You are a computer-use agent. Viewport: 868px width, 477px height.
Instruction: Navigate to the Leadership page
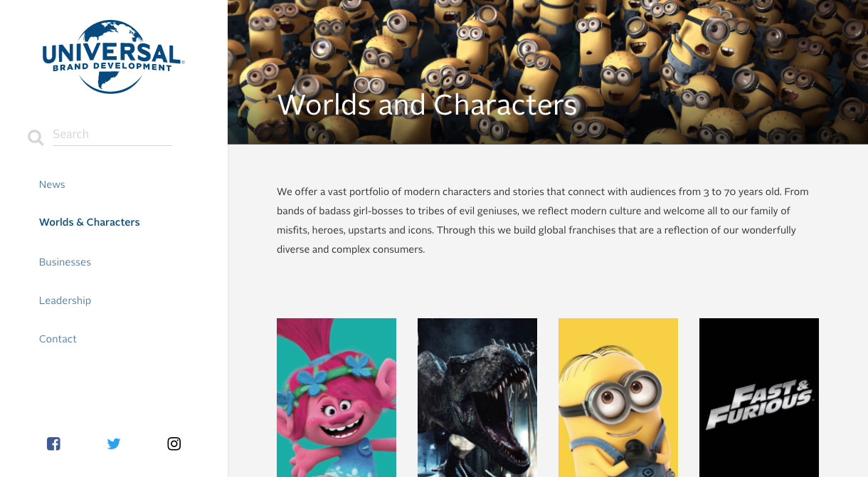pos(65,300)
